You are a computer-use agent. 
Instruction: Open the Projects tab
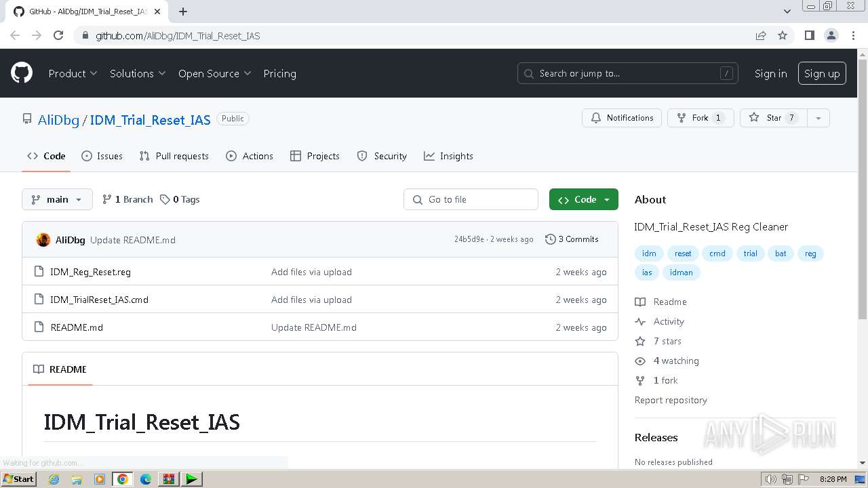[315, 156]
